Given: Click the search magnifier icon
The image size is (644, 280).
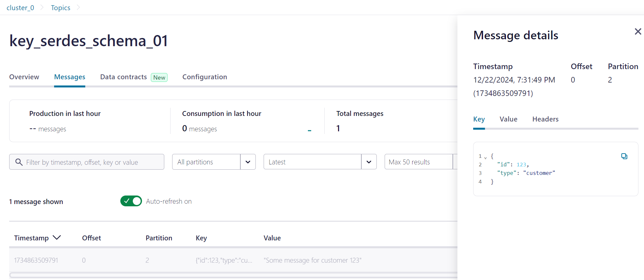Looking at the screenshot, I should click(19, 162).
